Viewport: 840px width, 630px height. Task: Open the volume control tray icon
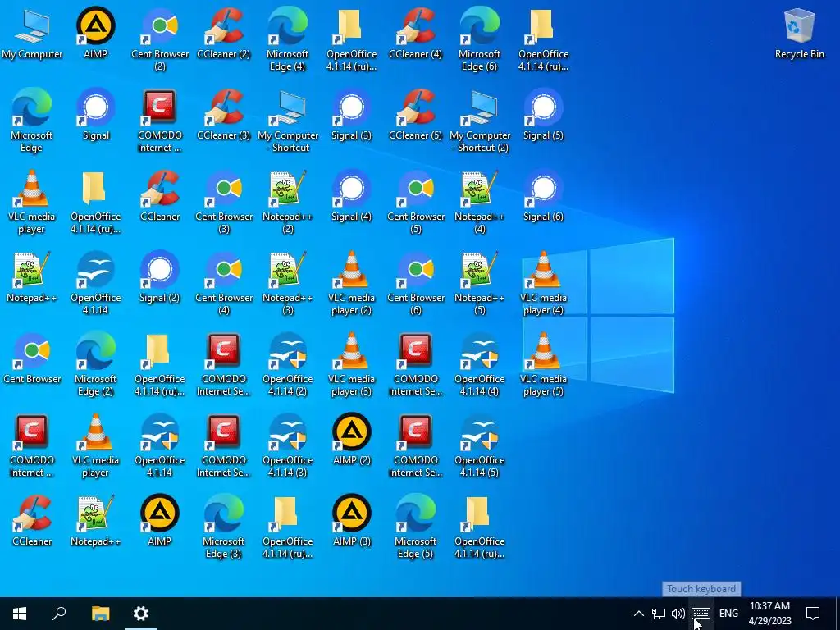coord(678,614)
